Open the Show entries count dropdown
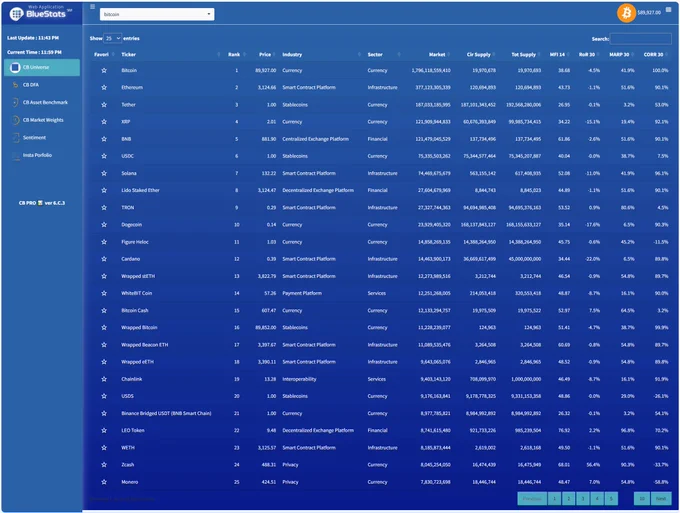 pyautogui.click(x=112, y=38)
